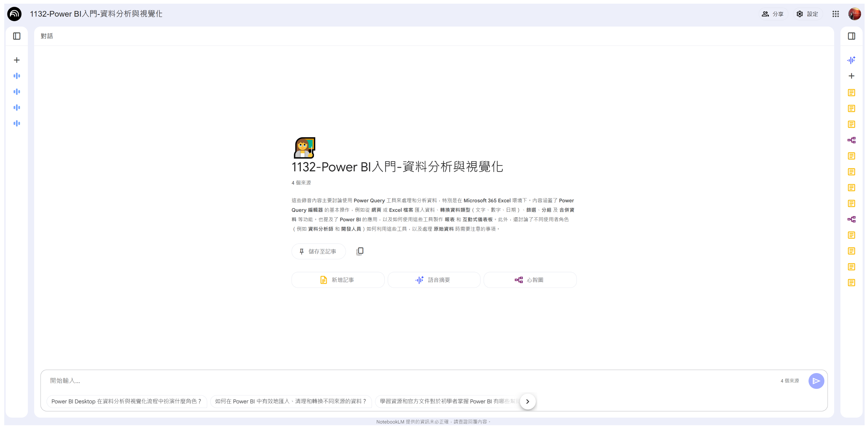
Task: Add a note with right sidebar plus
Action: click(x=851, y=76)
